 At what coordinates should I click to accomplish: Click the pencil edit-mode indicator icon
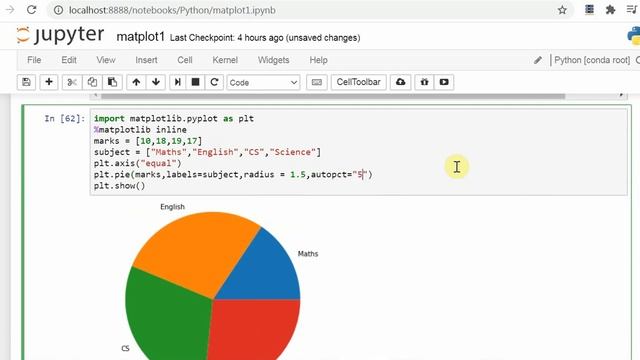pos(538,60)
